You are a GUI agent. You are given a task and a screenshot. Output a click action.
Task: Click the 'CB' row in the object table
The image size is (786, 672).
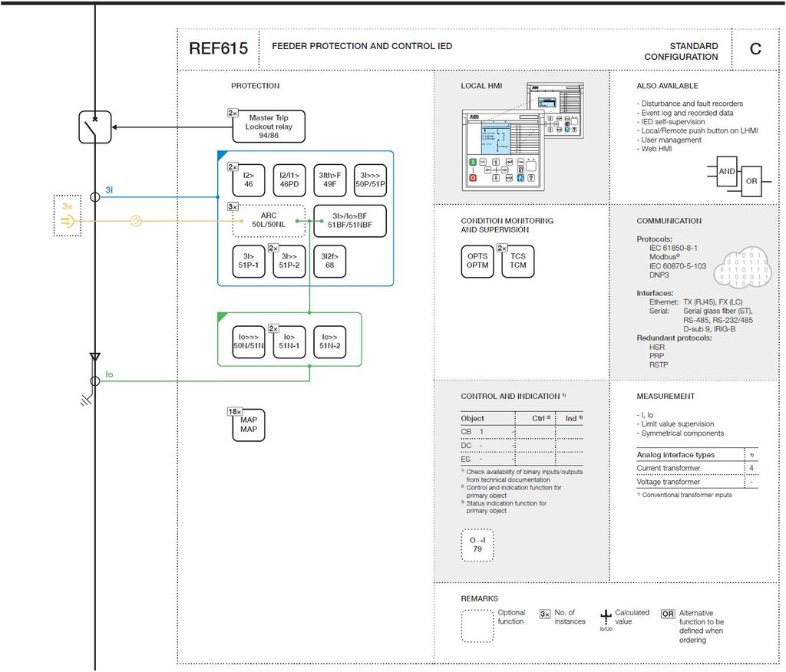(522, 432)
